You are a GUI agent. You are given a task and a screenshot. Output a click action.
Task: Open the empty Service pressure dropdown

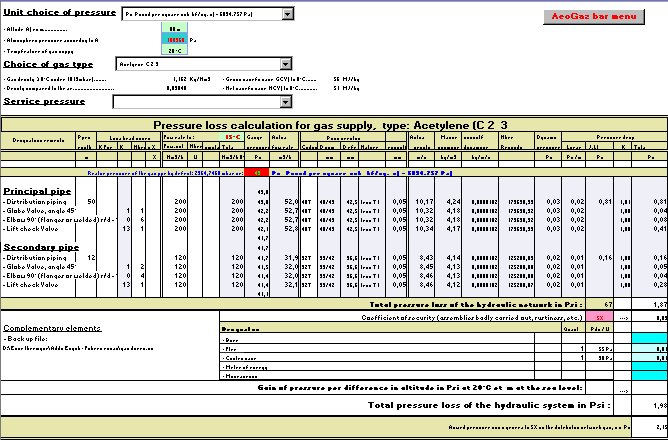[x=286, y=102]
